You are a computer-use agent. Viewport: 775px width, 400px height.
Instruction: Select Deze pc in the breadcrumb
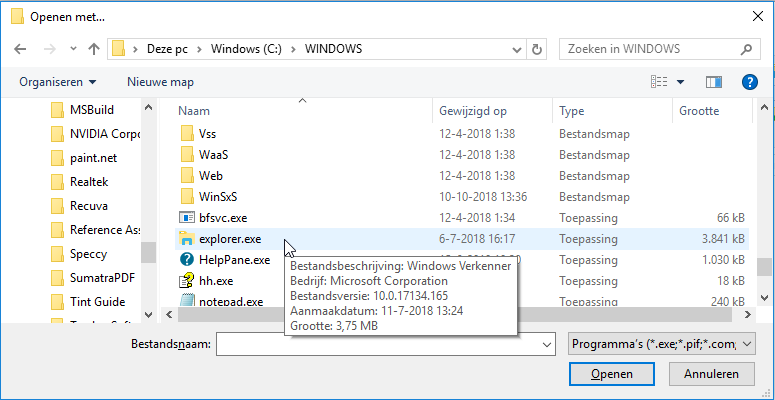tap(167, 49)
